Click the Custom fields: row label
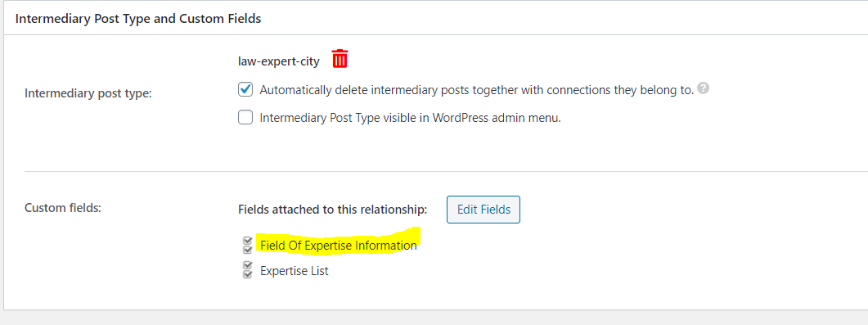 [x=62, y=208]
